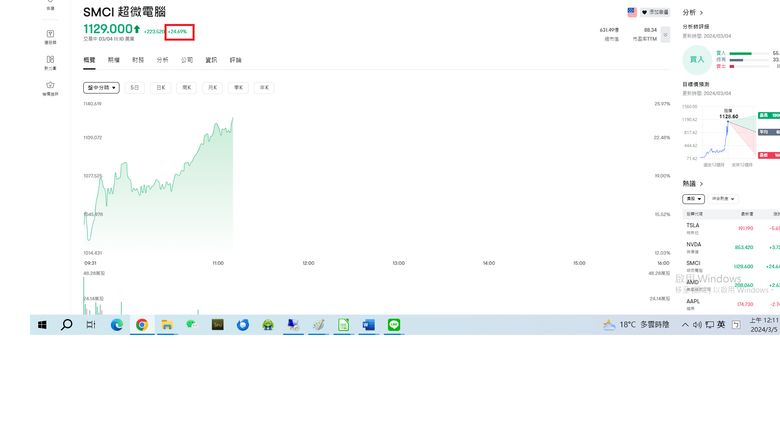Launch Microsoft Edge from the taskbar
This screenshot has width=780, height=439.
(116, 325)
